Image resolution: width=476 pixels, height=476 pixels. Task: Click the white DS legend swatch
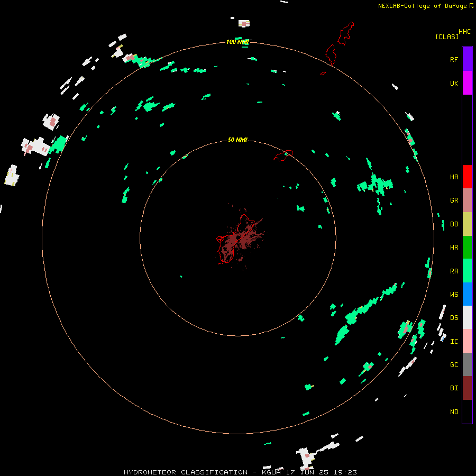[467, 317]
